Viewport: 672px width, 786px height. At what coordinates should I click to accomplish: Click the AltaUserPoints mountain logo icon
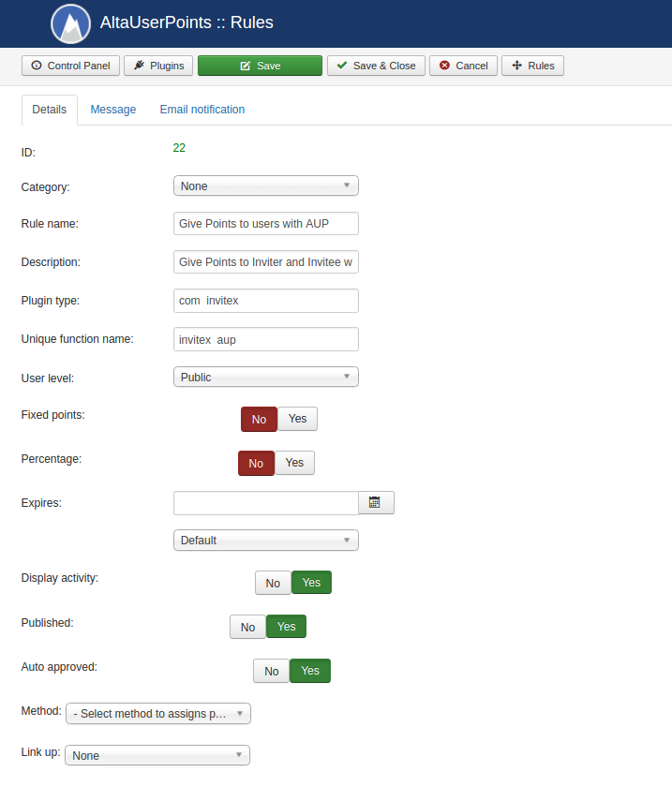click(70, 23)
